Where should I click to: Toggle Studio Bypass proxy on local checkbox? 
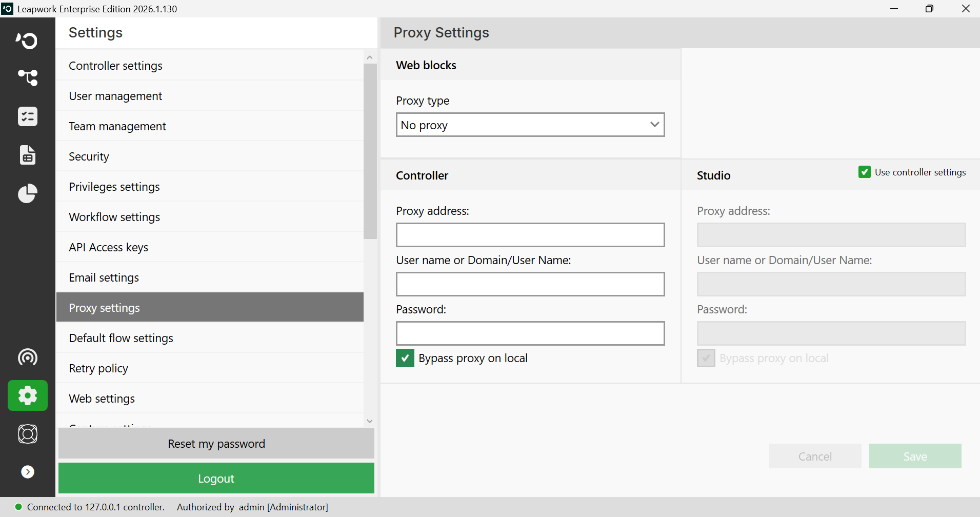point(706,358)
